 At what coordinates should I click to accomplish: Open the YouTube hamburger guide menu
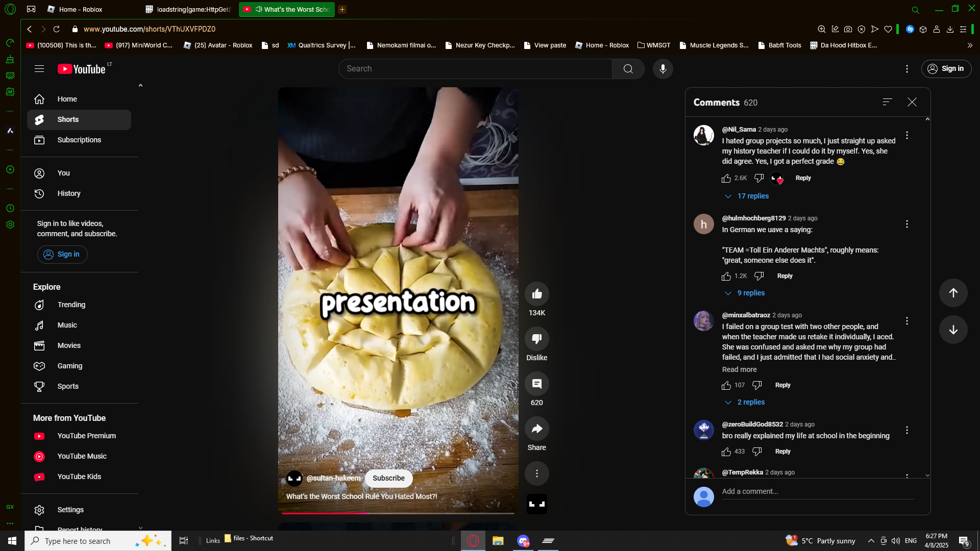(39, 69)
